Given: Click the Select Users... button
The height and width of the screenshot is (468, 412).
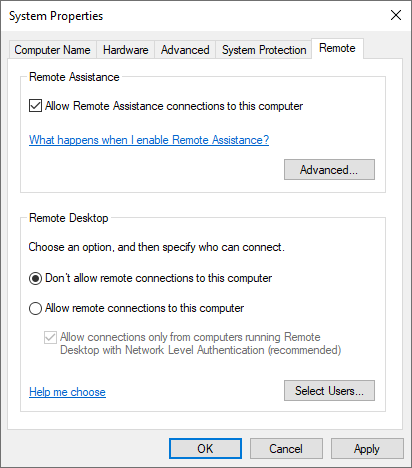Looking at the screenshot, I should pyautogui.click(x=329, y=391).
